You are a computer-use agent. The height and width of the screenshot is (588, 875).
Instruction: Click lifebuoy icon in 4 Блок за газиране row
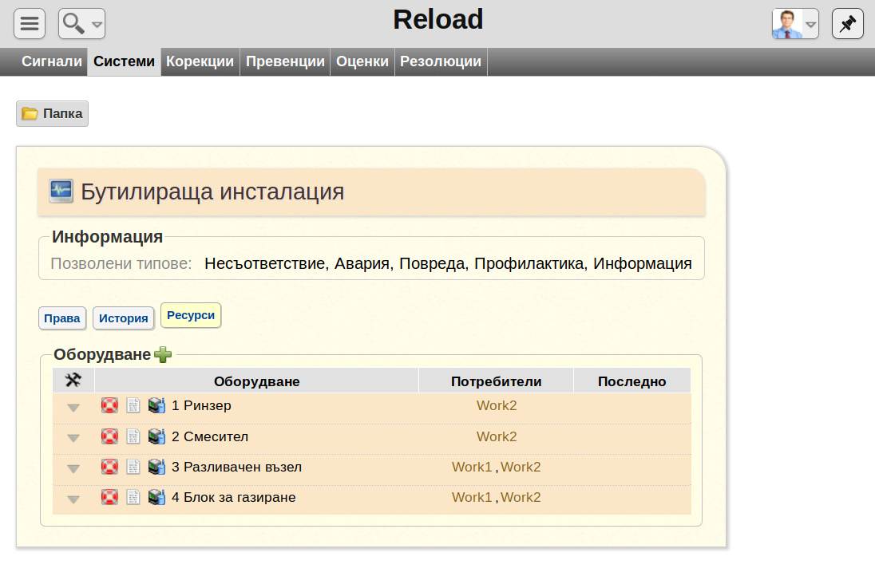point(109,496)
